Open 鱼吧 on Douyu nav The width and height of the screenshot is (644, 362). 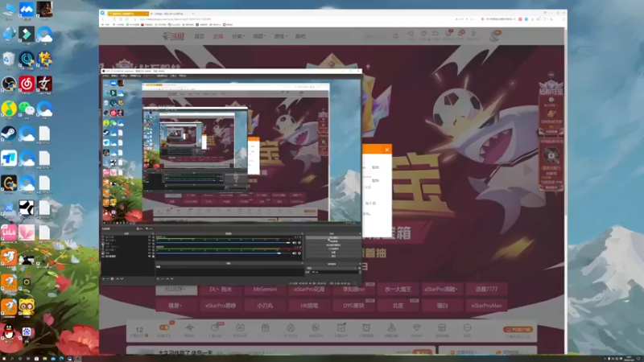pyautogui.click(x=300, y=36)
